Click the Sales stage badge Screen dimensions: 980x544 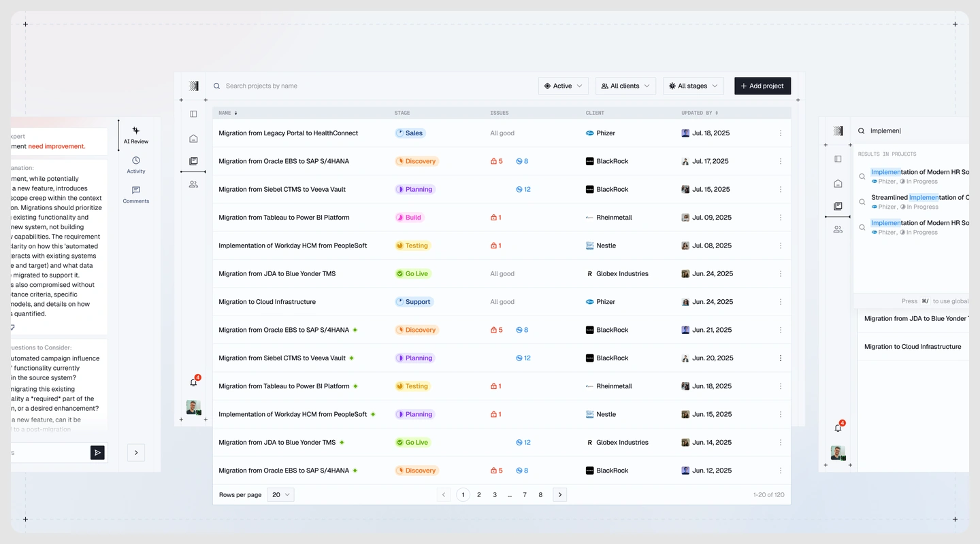[x=410, y=133]
